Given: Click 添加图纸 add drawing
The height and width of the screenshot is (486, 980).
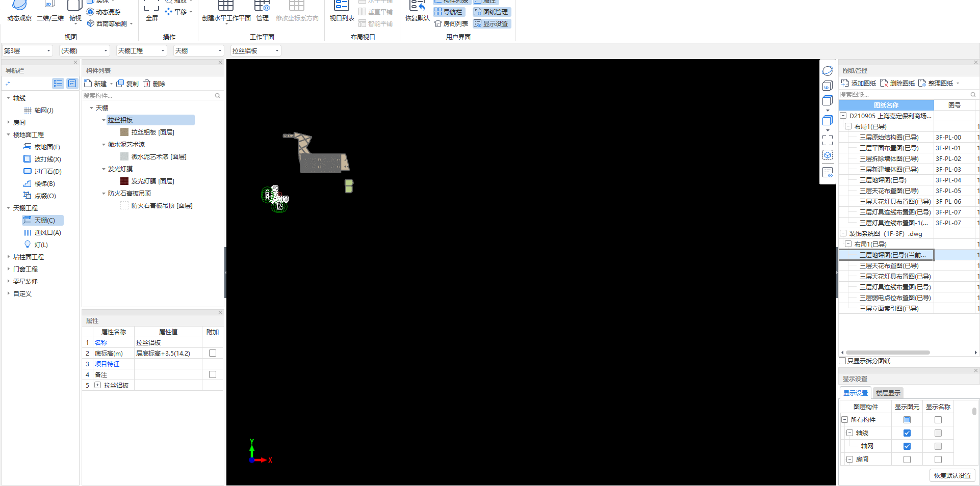Looking at the screenshot, I should pos(859,83).
